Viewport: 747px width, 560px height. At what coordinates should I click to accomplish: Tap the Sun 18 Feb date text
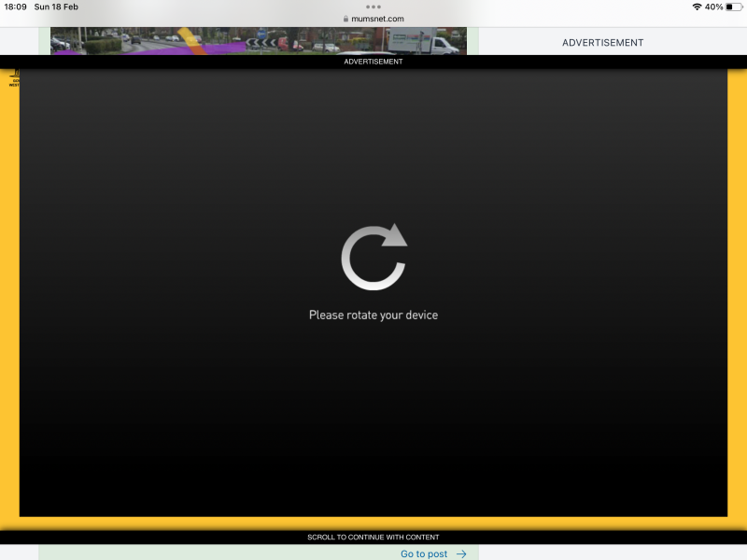[56, 7]
